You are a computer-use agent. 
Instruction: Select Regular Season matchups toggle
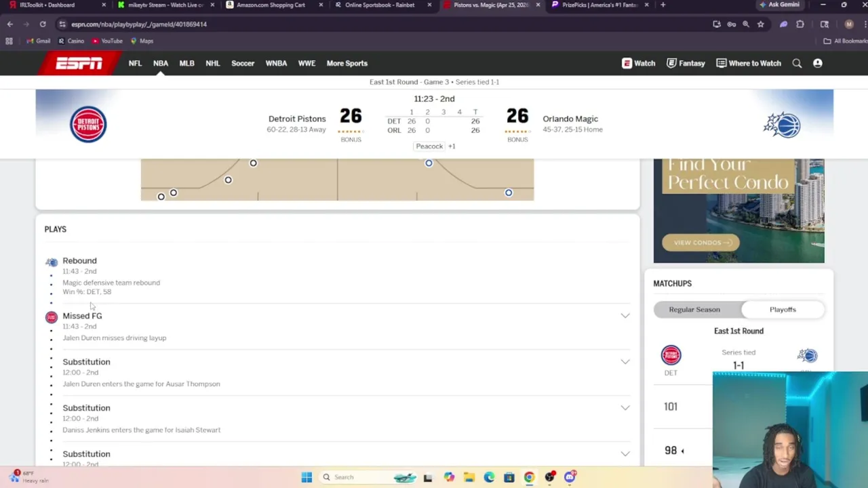[694, 310]
